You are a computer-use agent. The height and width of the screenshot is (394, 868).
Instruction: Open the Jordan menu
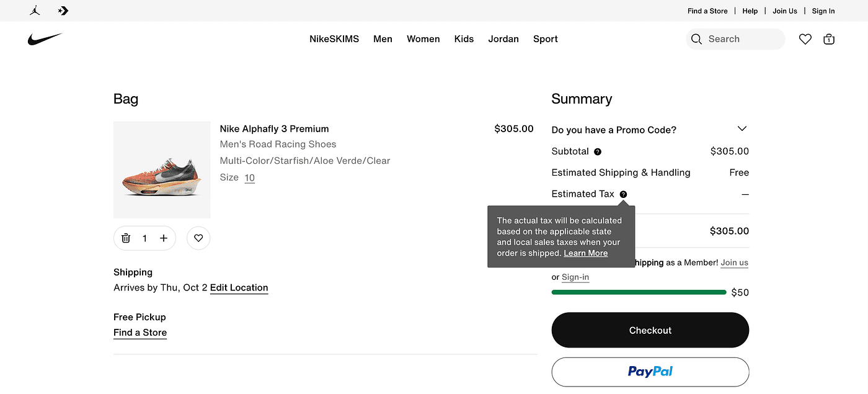point(503,39)
